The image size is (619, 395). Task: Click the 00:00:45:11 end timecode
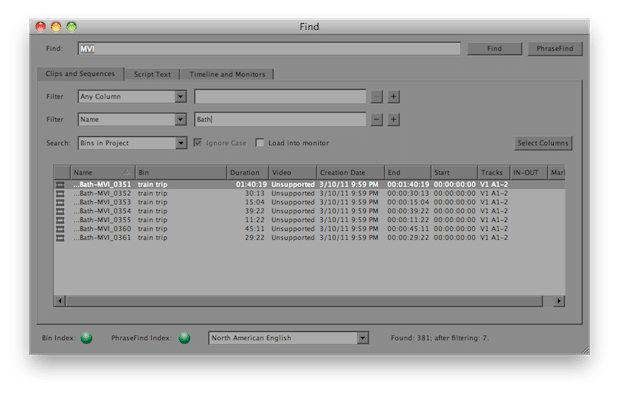click(408, 229)
